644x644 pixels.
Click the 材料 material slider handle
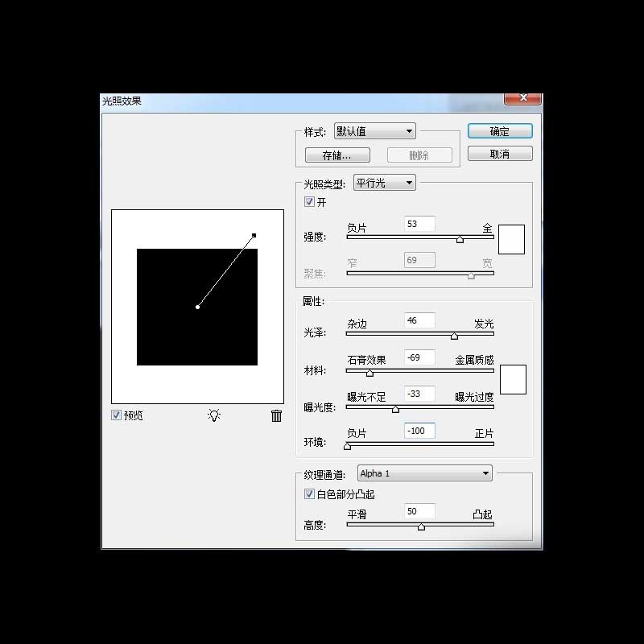pos(369,373)
